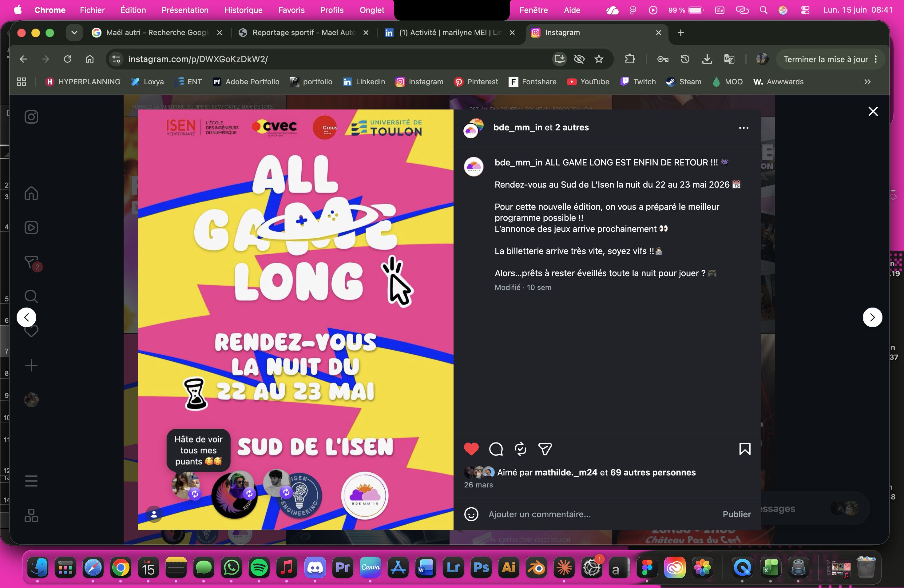This screenshot has width=904, height=588.
Task: Open Google Translate toolbar icon
Action: tap(729, 59)
